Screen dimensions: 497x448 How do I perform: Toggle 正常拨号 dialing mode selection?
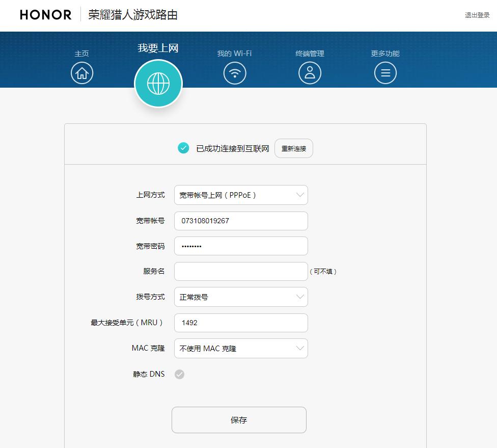pos(240,297)
